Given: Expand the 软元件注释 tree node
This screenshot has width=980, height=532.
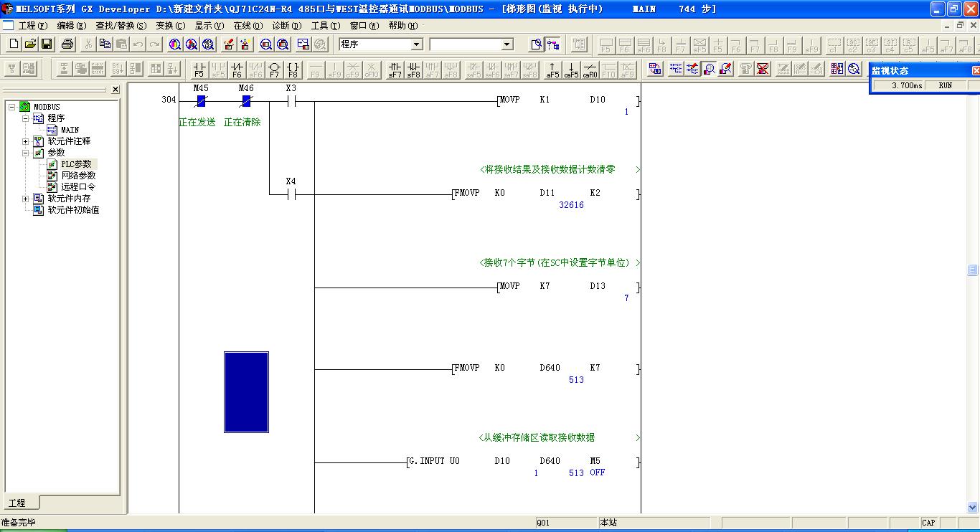Looking at the screenshot, I should 26,141.
